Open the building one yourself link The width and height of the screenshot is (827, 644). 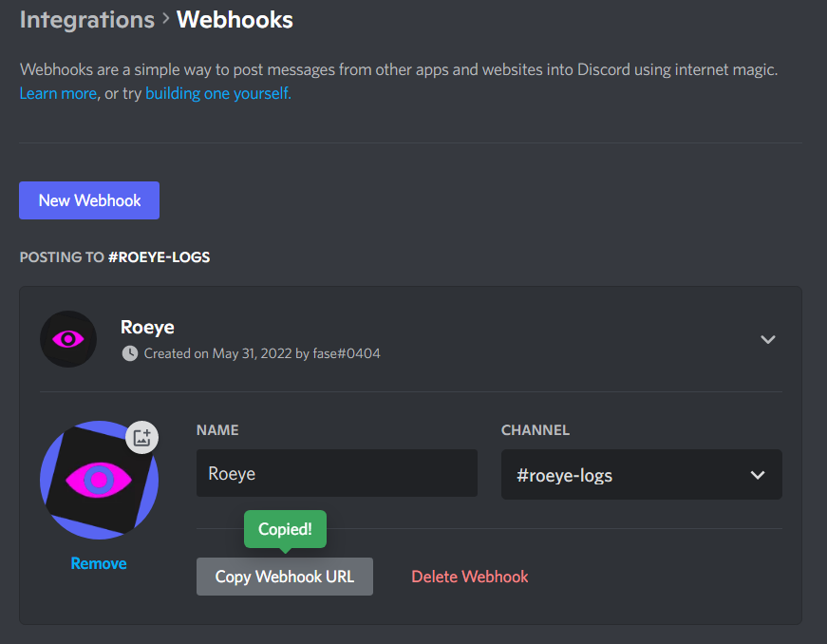click(x=218, y=93)
